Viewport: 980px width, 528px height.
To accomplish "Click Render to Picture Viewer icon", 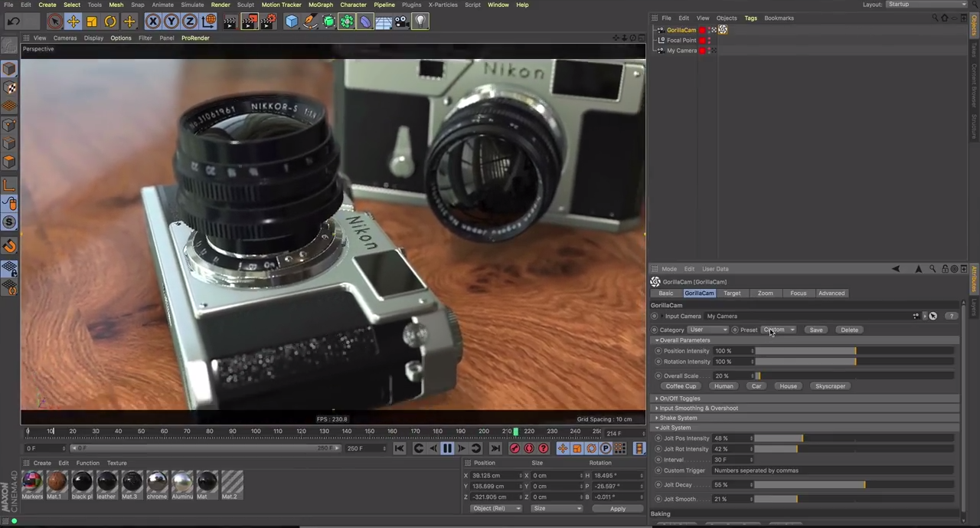I will pos(249,21).
